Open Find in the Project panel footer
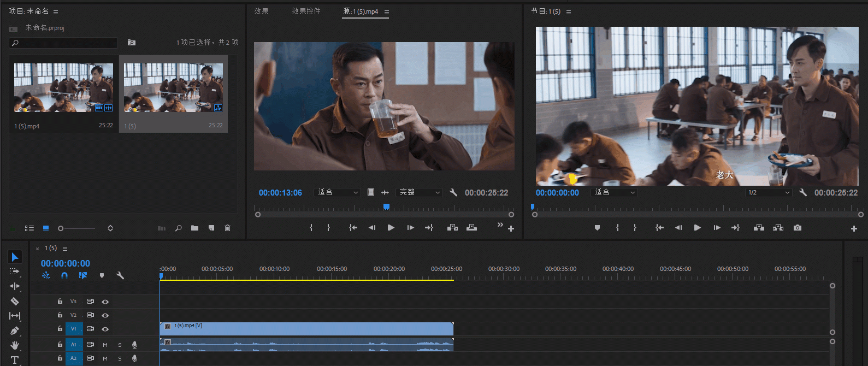The image size is (868, 366). point(179,228)
